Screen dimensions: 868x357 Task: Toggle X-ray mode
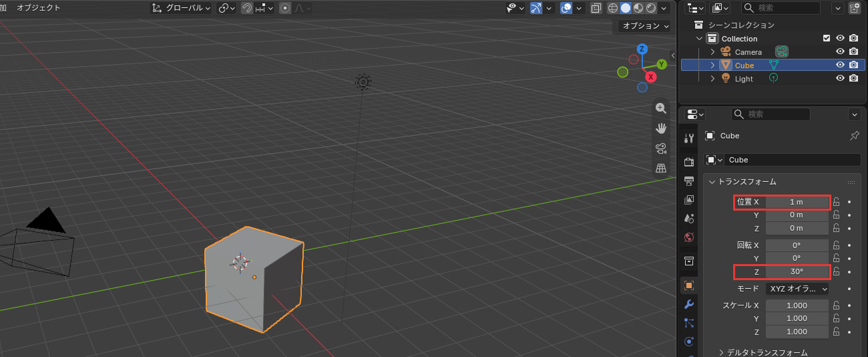point(596,8)
